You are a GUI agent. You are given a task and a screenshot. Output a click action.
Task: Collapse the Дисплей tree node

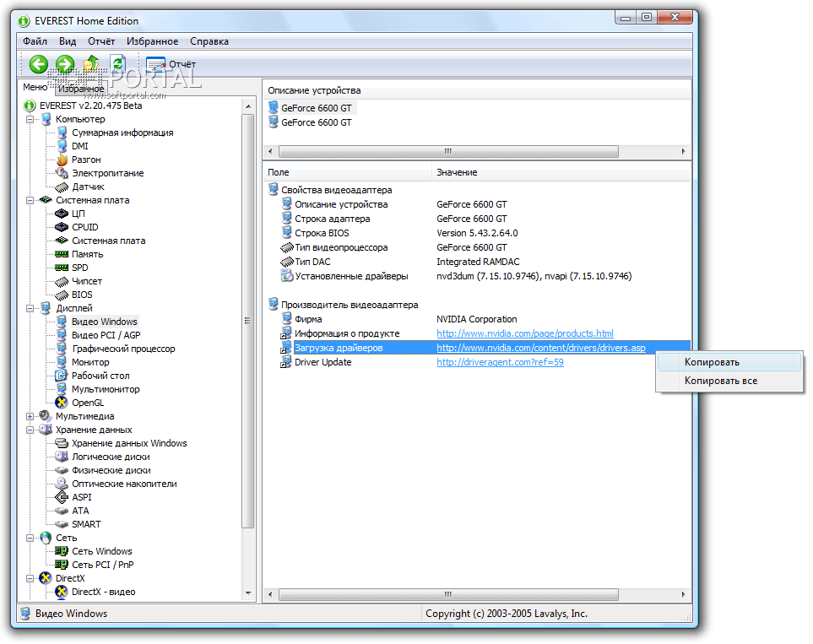[x=30, y=308]
